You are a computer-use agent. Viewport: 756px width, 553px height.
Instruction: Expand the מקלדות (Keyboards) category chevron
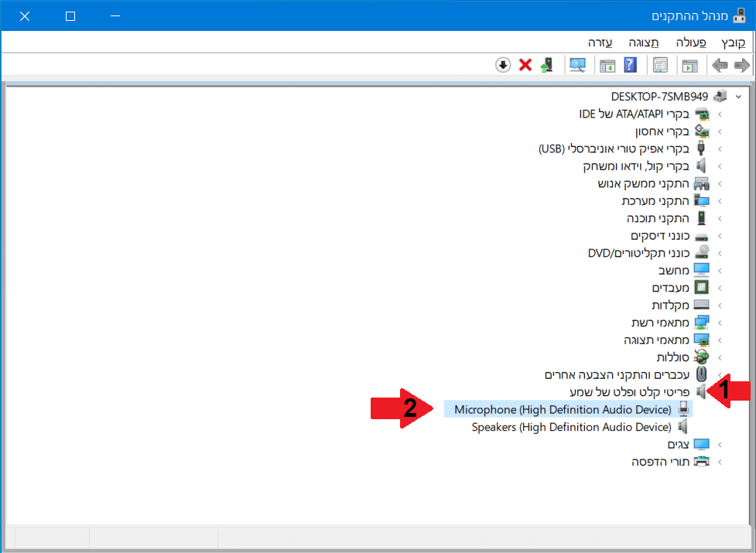[720, 305]
